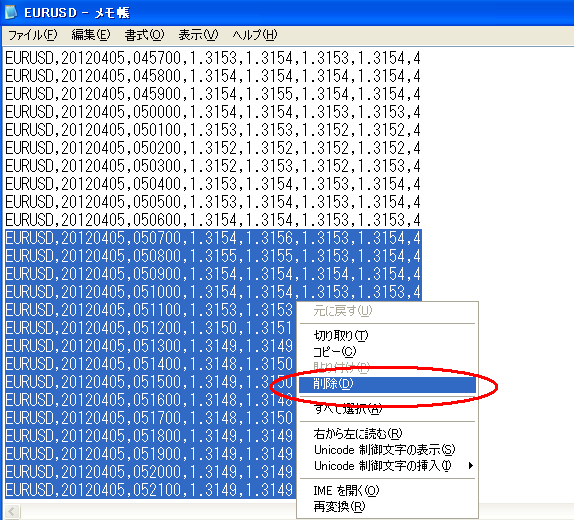
Task: Open the ファイル(F) menu
Action: pyautogui.click(x=33, y=35)
